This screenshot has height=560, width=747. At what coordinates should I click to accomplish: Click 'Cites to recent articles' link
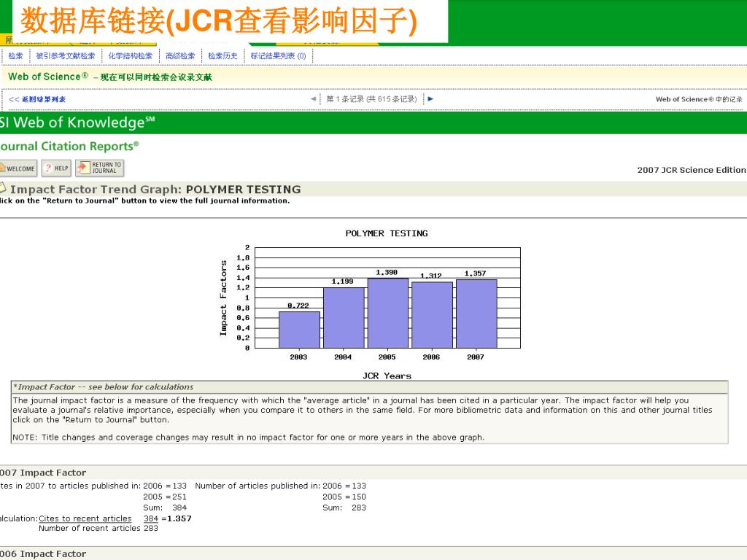85,518
